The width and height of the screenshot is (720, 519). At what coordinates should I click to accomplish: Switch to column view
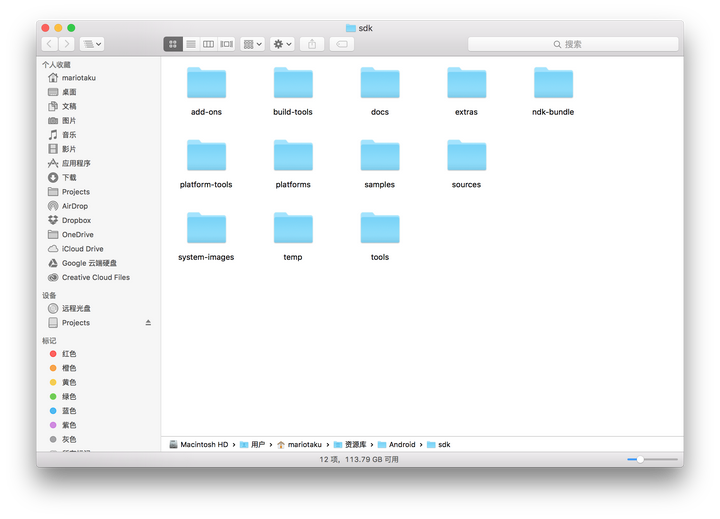click(x=208, y=44)
